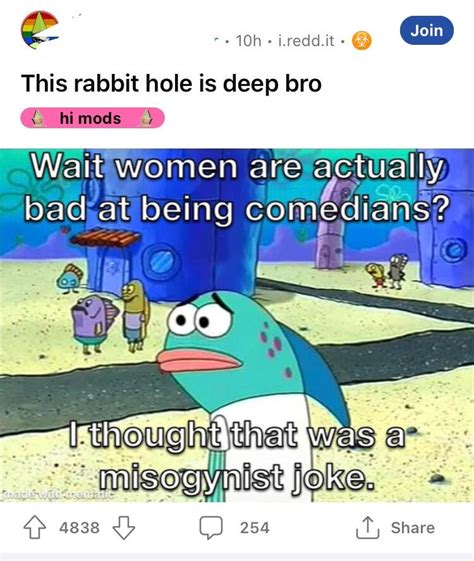The height and width of the screenshot is (561, 474).
Task: Tap the share upload arrow icon
Action: (x=367, y=527)
